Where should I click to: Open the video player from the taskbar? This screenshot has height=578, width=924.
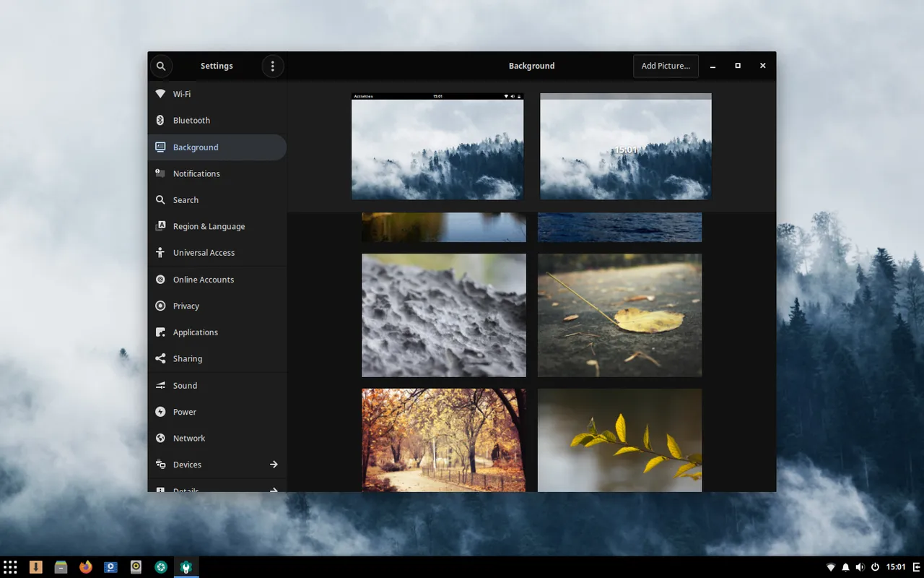(110, 567)
